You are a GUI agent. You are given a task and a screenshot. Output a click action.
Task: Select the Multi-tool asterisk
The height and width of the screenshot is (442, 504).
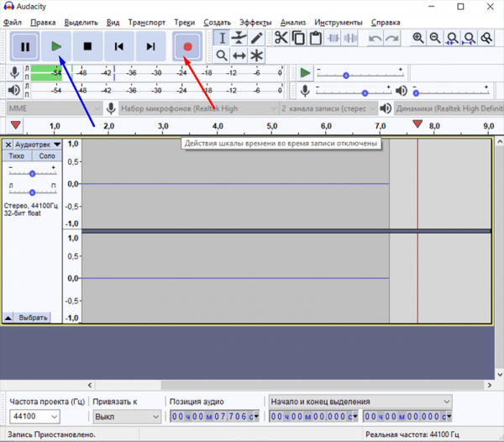coord(256,55)
